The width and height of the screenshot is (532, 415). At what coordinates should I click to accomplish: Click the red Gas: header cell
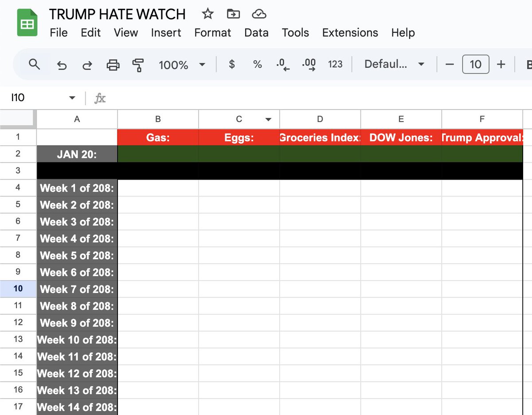[158, 137]
